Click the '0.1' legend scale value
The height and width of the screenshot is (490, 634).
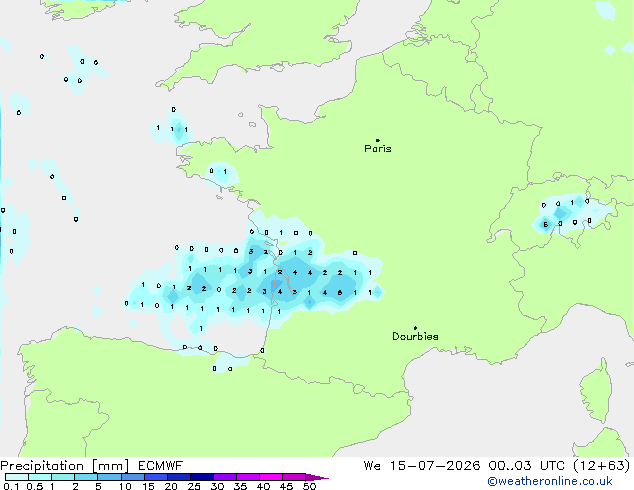[x=11, y=486]
